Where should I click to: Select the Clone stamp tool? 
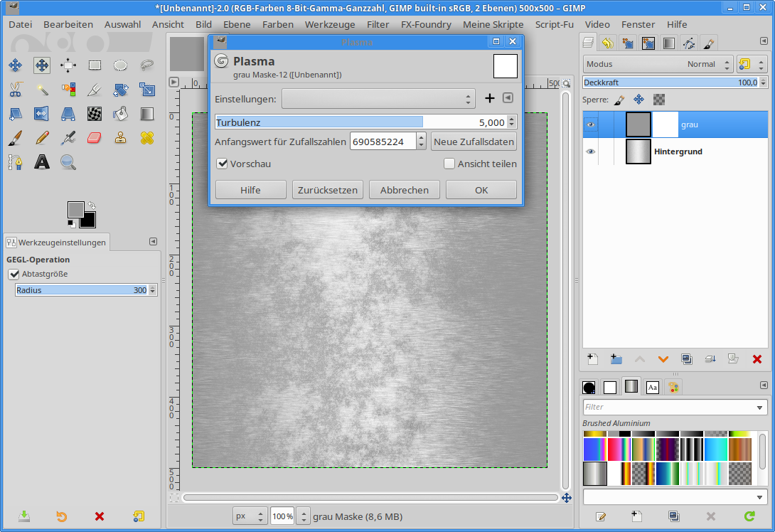(x=121, y=138)
